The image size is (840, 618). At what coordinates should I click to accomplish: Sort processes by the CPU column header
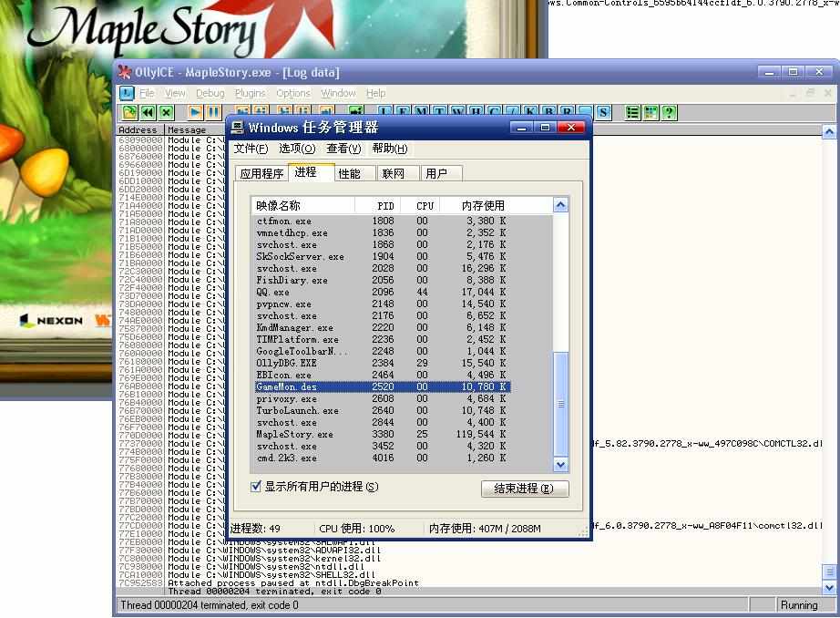click(421, 205)
